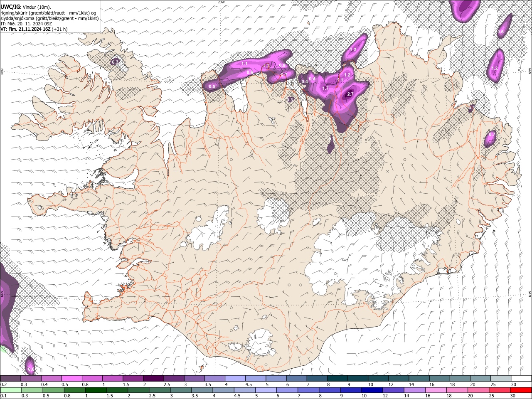Viewport: 532px width, 399px height.
Task: Pick the dark teal 8–9 swatch, upper scale
Action: pyautogui.click(x=337, y=378)
